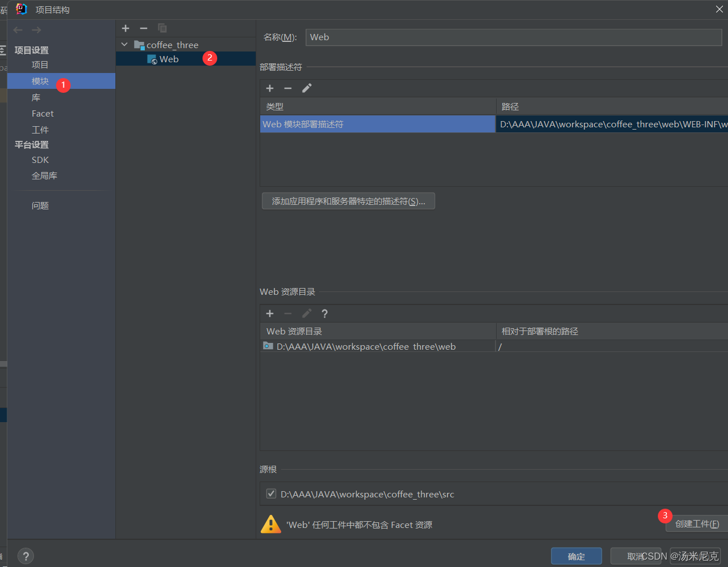728x567 pixels.
Task: Click 相对于部署根的路径 column header
Action: pyautogui.click(x=612, y=332)
